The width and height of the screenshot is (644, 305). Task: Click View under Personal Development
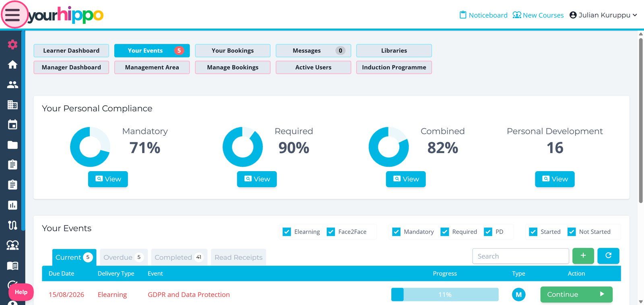[555, 179]
